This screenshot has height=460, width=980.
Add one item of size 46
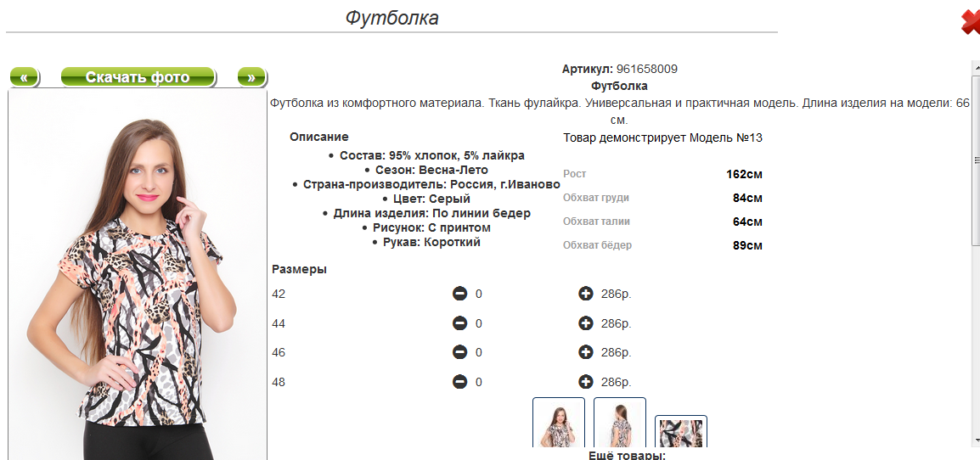pos(585,352)
